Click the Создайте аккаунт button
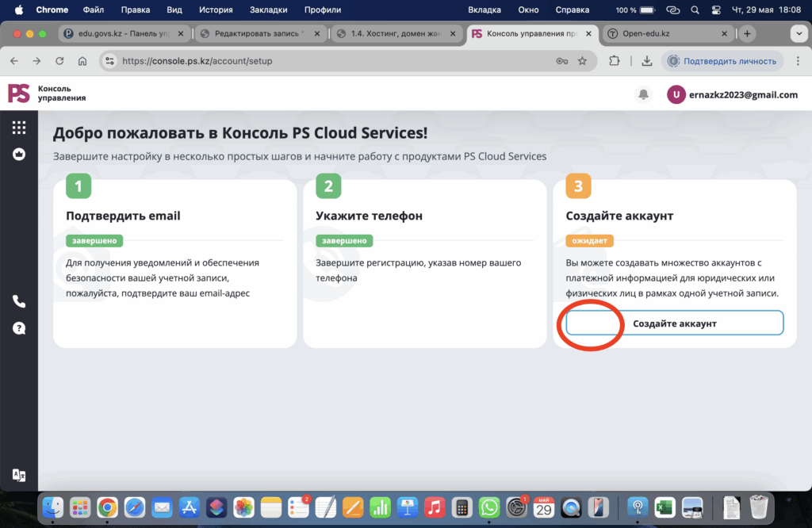Image resolution: width=812 pixels, height=528 pixels. point(674,323)
